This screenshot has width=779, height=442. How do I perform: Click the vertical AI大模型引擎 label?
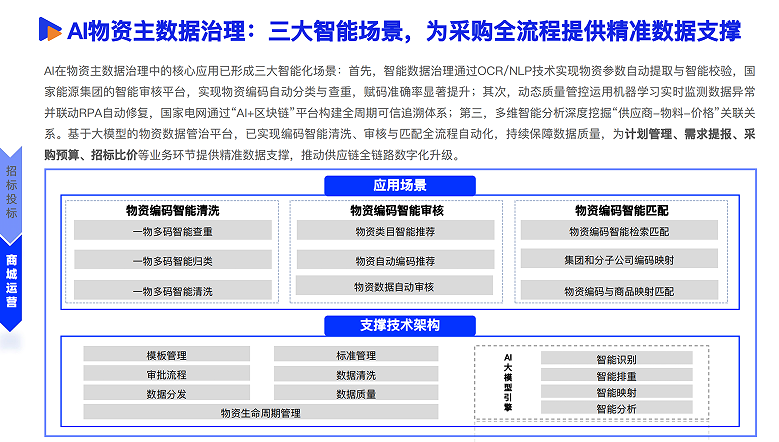[507, 382]
